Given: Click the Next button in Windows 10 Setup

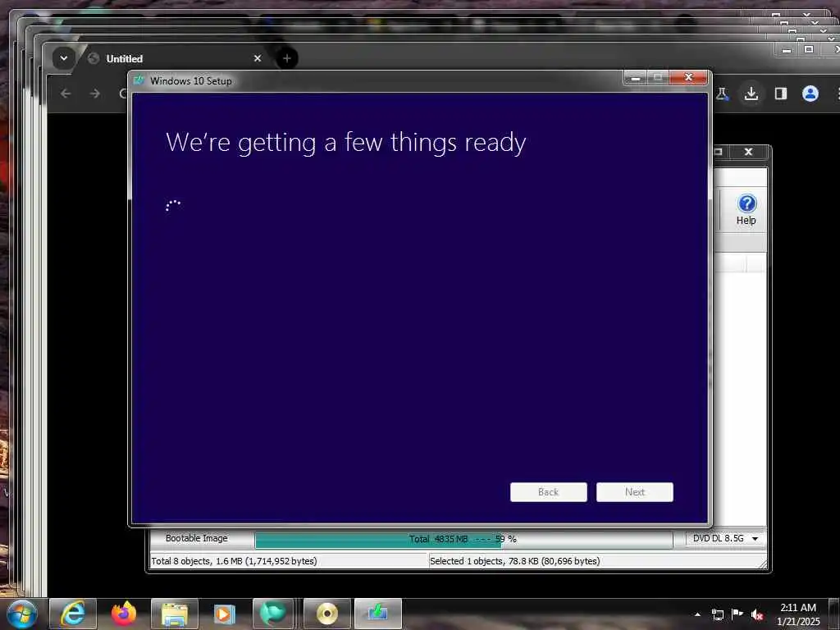Looking at the screenshot, I should click(x=634, y=492).
